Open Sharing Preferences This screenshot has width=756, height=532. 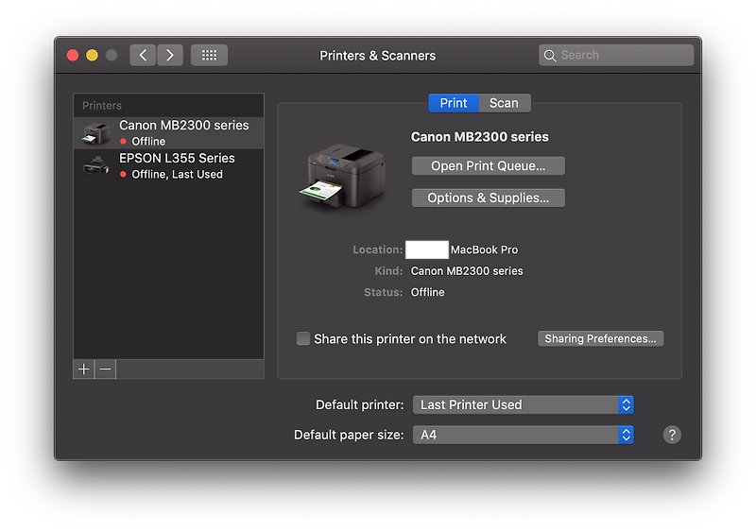point(600,338)
